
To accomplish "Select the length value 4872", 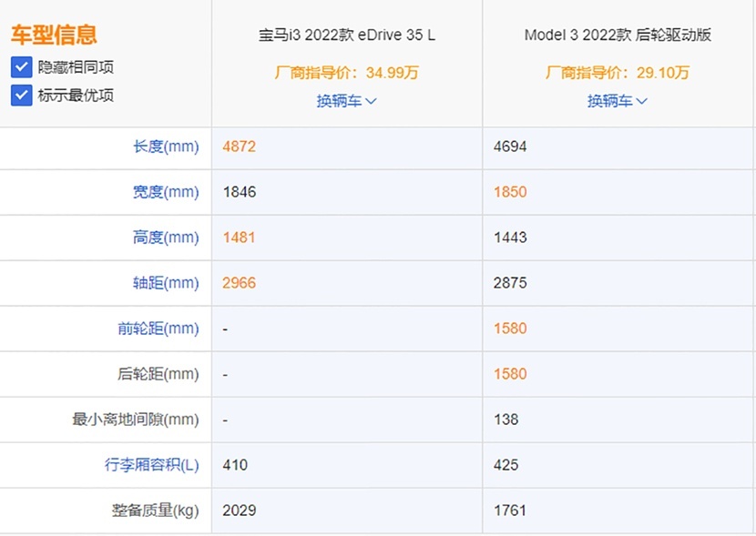I will coord(240,147).
